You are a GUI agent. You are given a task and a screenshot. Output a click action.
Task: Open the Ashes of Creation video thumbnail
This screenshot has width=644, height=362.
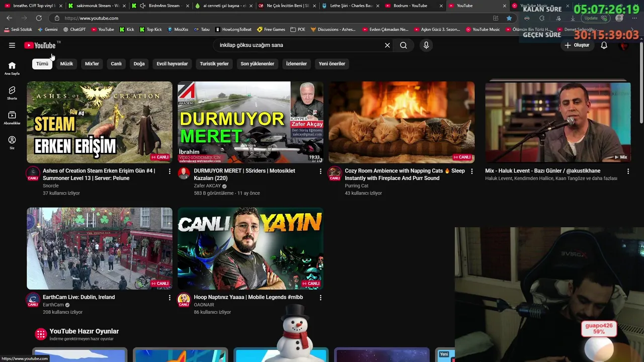point(100,122)
